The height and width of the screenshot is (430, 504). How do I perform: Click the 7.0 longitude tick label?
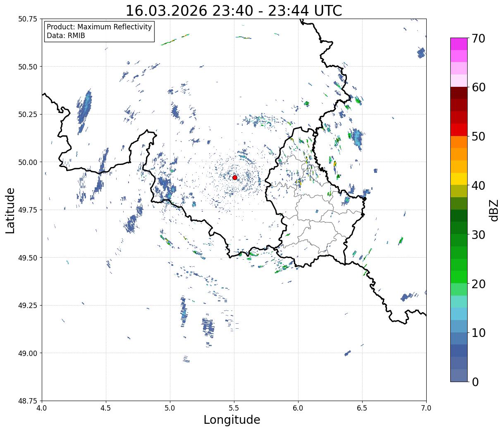[426, 408]
